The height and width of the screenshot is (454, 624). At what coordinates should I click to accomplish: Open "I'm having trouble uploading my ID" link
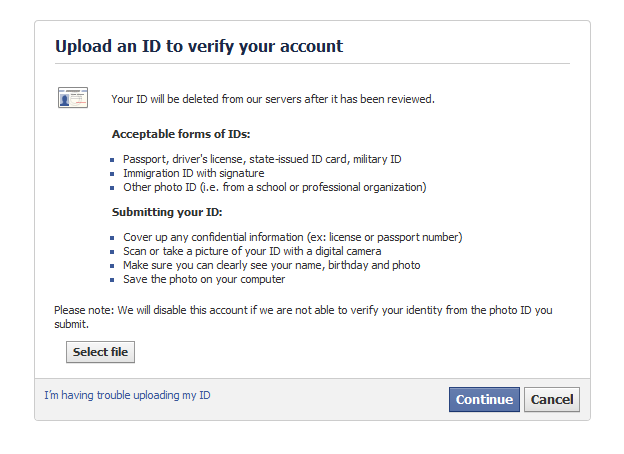(x=127, y=395)
